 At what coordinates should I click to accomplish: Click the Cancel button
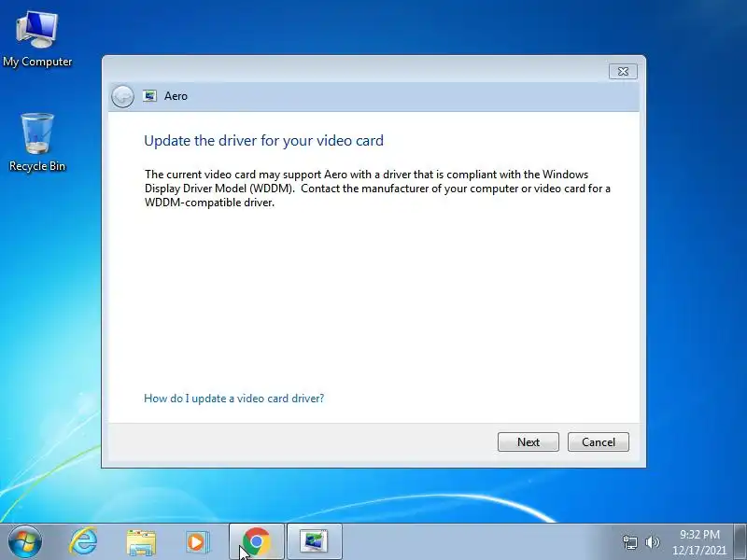click(x=599, y=441)
